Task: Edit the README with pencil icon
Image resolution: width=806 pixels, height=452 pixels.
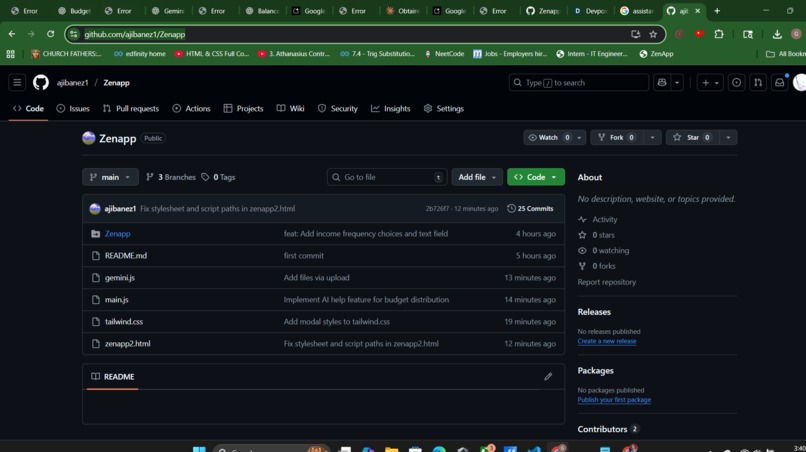Action: 548,376
